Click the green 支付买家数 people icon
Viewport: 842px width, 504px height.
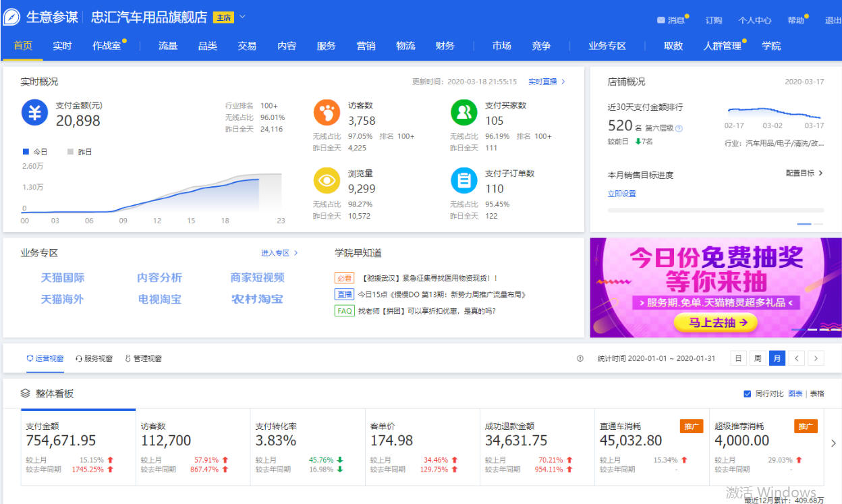(x=464, y=112)
